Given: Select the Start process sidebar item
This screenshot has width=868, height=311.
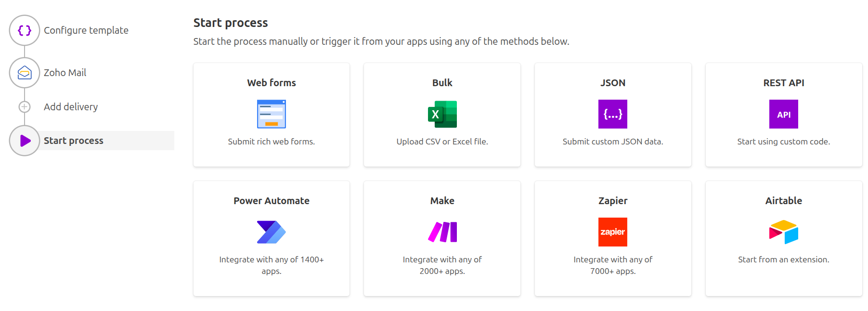Looking at the screenshot, I should tap(74, 141).
